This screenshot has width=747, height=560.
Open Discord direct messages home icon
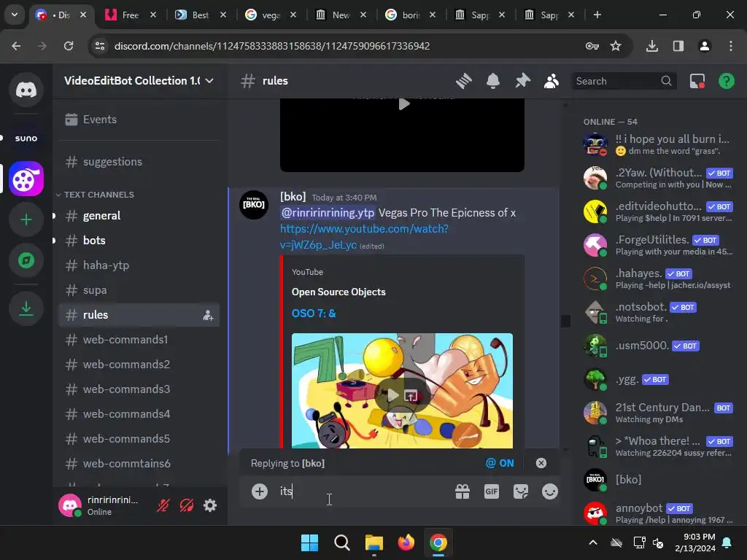click(26, 90)
